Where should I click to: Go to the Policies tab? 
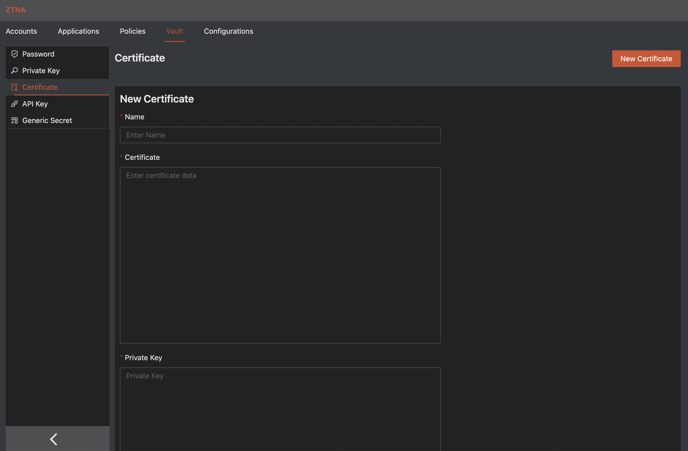[x=132, y=31]
